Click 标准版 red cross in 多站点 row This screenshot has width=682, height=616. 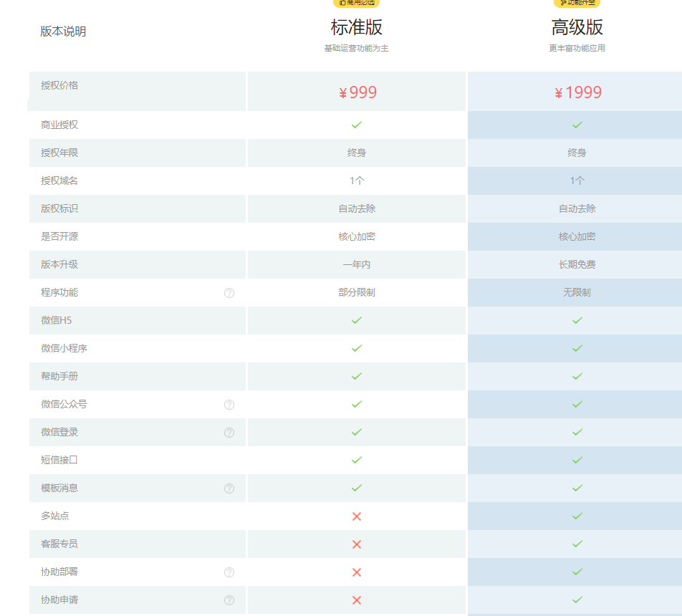pos(357,516)
